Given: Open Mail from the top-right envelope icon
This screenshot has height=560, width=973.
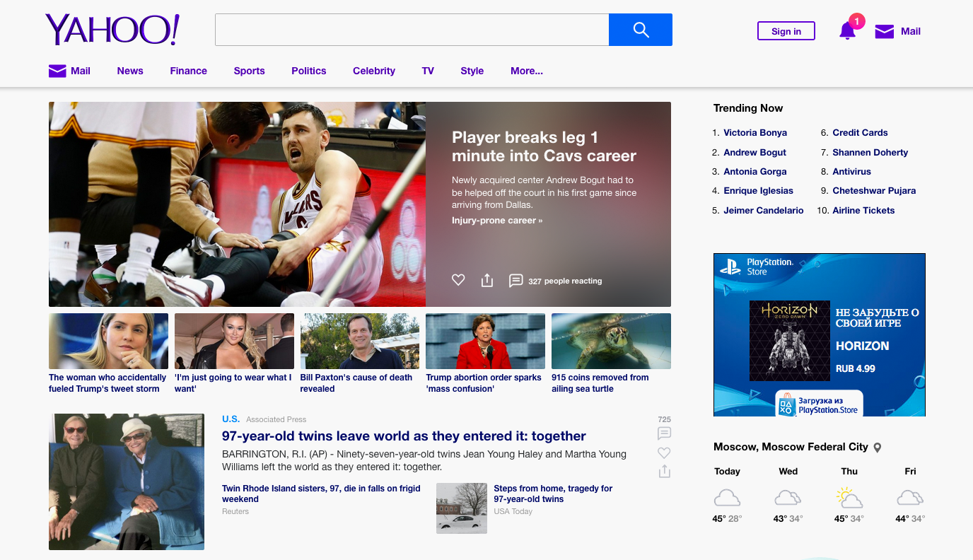Looking at the screenshot, I should (x=885, y=31).
